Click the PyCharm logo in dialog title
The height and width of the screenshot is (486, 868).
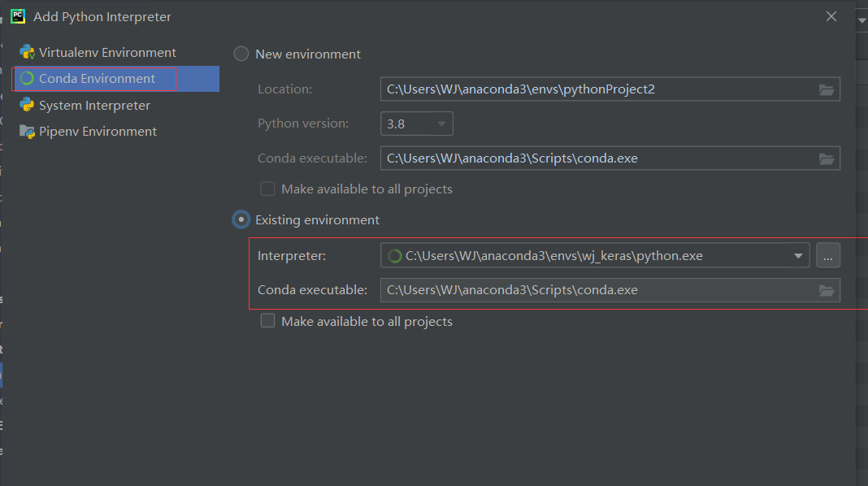click(x=18, y=15)
